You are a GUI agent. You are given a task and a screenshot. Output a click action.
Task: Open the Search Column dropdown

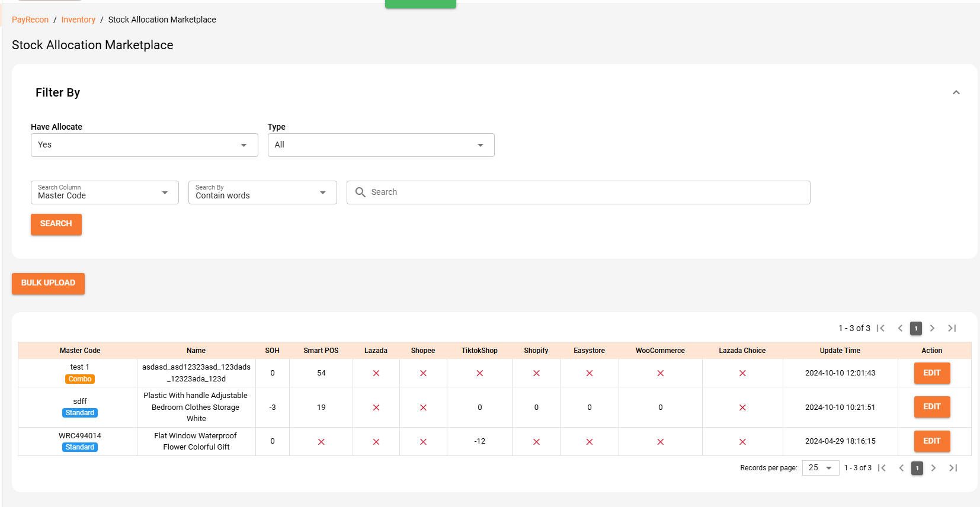pos(105,192)
